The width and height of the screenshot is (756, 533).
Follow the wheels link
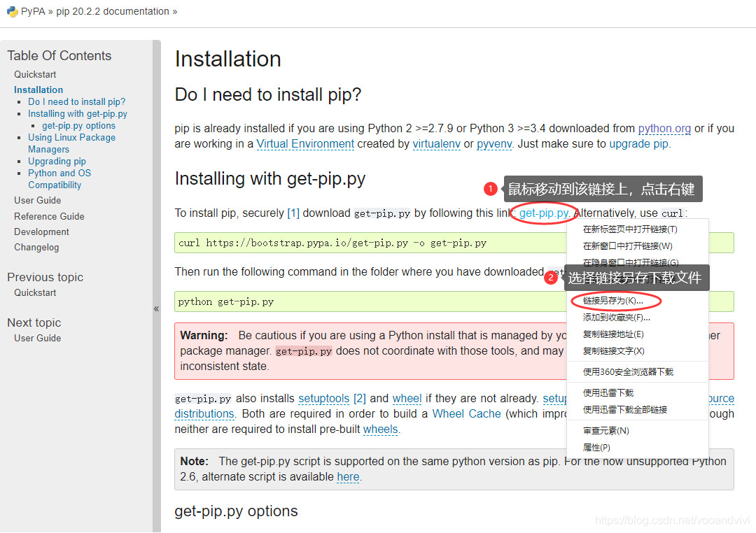click(x=380, y=429)
